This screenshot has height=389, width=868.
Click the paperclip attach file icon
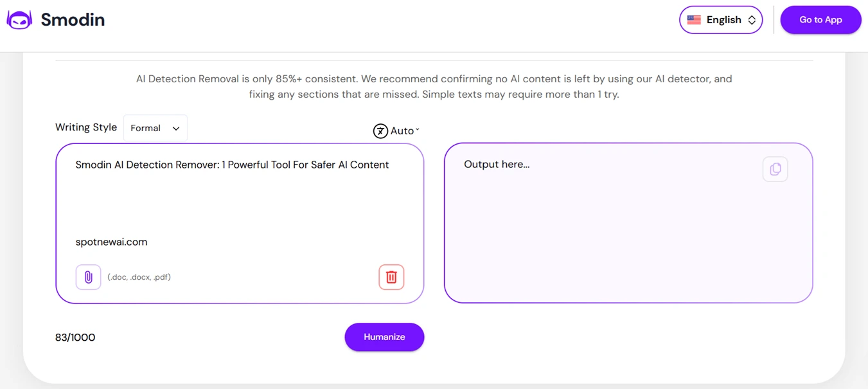[88, 277]
